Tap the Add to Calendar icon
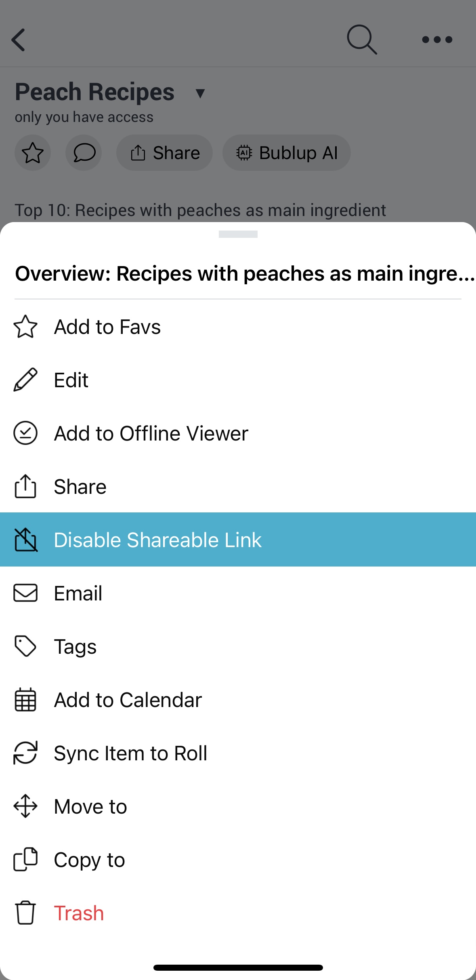 [x=25, y=700]
